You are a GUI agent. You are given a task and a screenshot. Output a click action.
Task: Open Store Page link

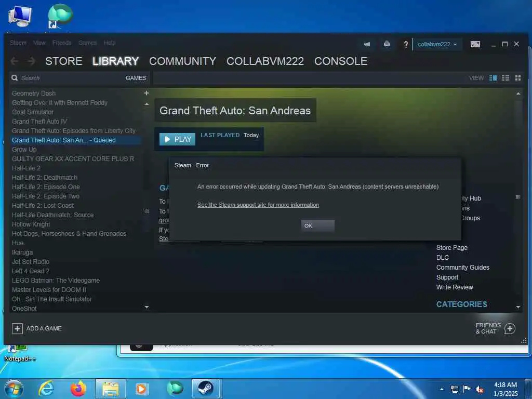[x=452, y=248]
